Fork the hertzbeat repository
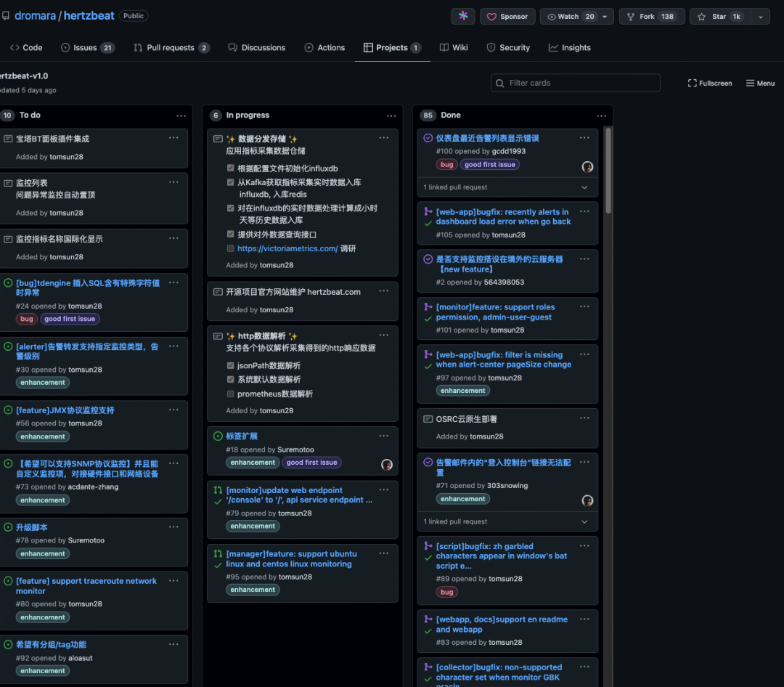Viewport: 784px width, 687px height. (651, 17)
